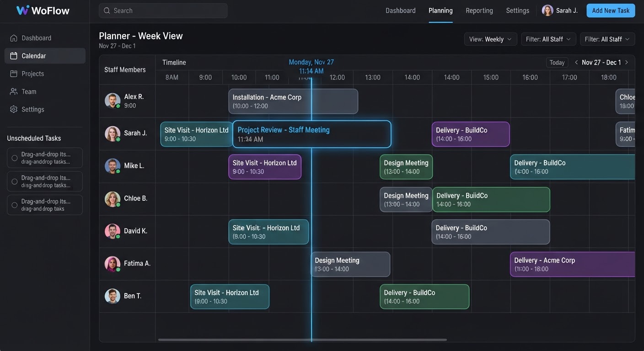Open the Sarah J. profile avatar in the header
This screenshot has width=644, height=351.
click(x=547, y=11)
